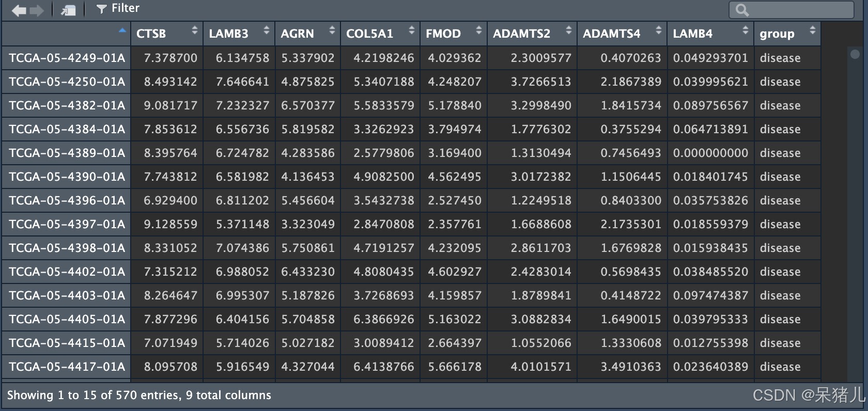Select row name TCGA-05-4382-01A
The height and width of the screenshot is (411, 868).
click(67, 105)
